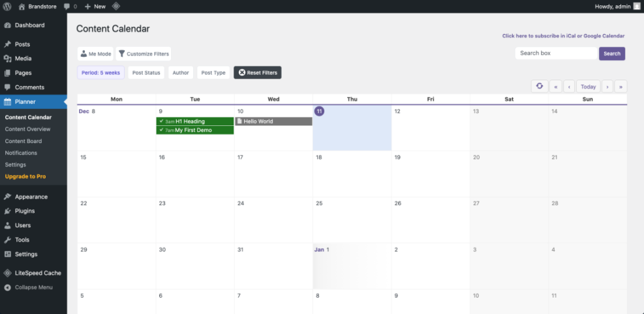
Task: Click the Me Mode person icon
Action: 84,54
